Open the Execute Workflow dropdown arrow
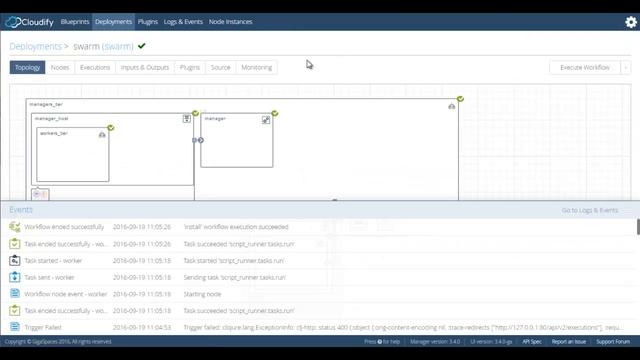Image resolution: width=640 pixels, height=360 pixels. click(626, 67)
